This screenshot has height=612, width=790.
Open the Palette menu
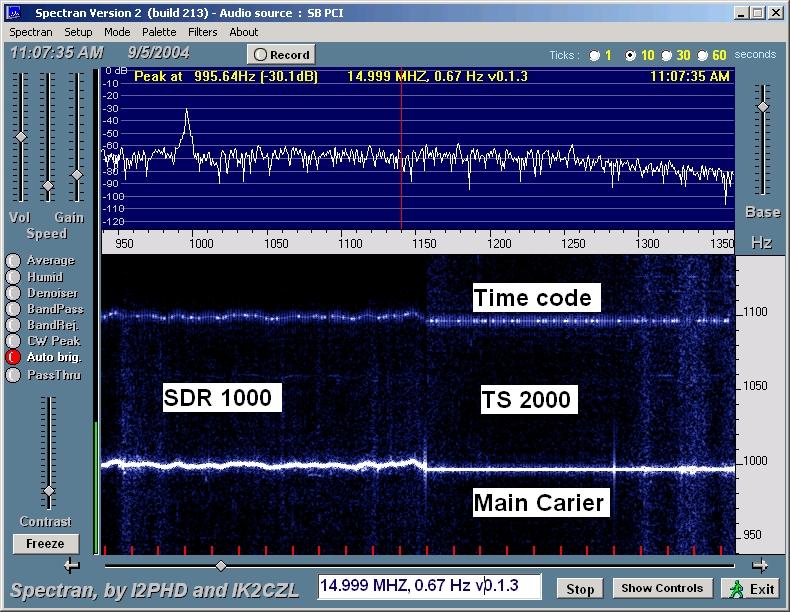click(159, 32)
